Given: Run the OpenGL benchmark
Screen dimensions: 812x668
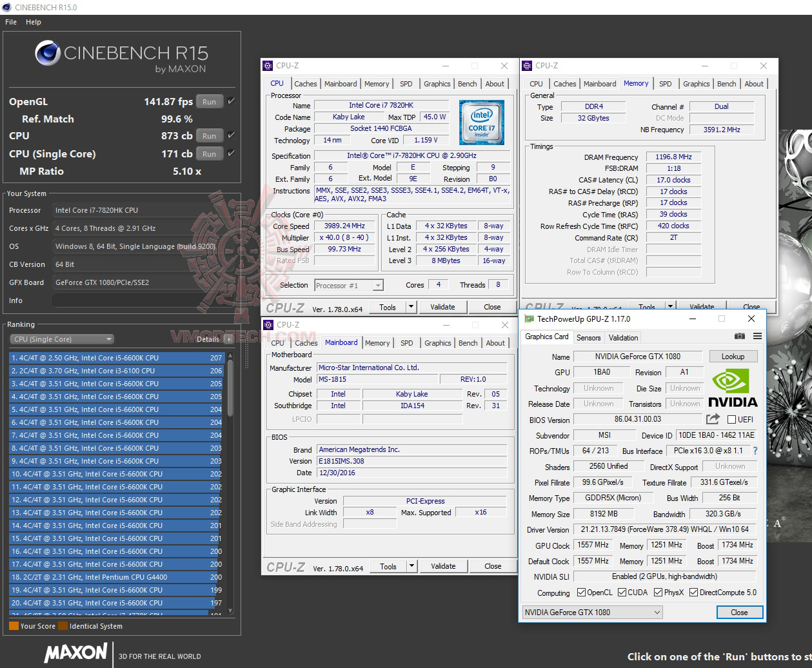Looking at the screenshot, I should tap(209, 101).
